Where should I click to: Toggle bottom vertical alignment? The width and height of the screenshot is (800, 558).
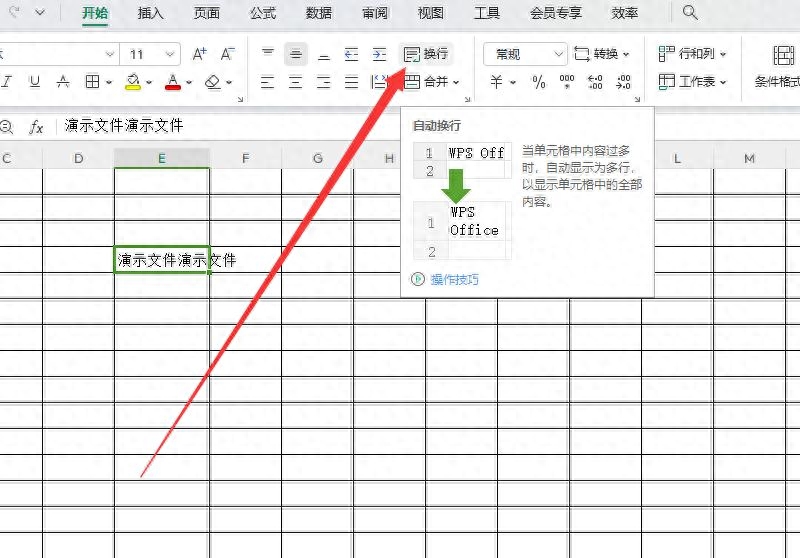[x=323, y=56]
